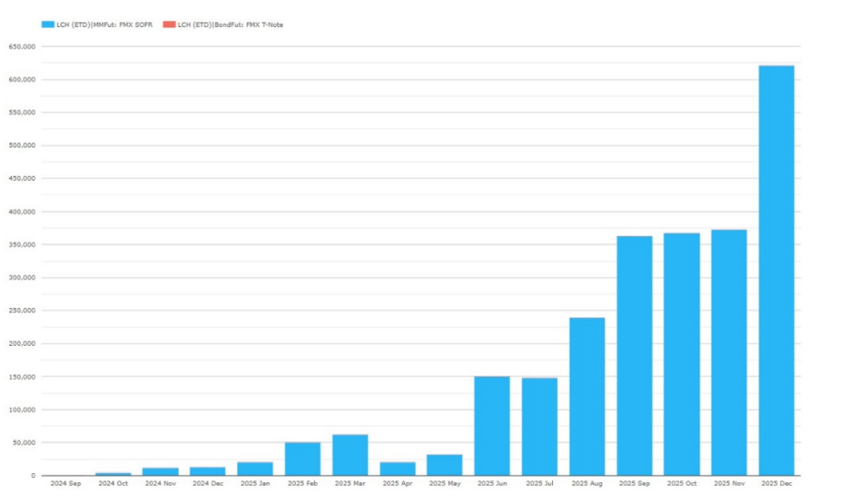Image resolution: width=858 pixels, height=504 pixels.
Task: Select the 2025 Jun bar
Action: [492, 426]
